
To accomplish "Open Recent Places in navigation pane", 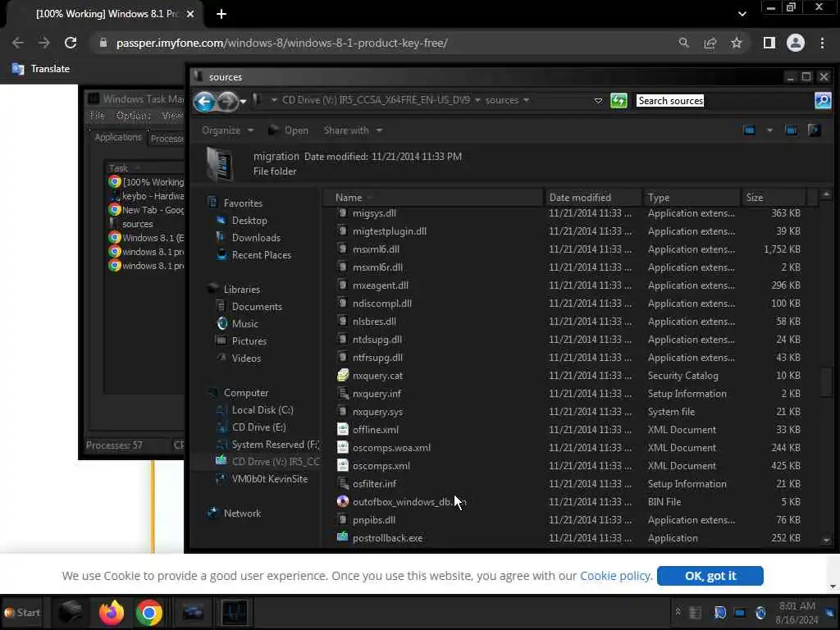I will click(262, 255).
